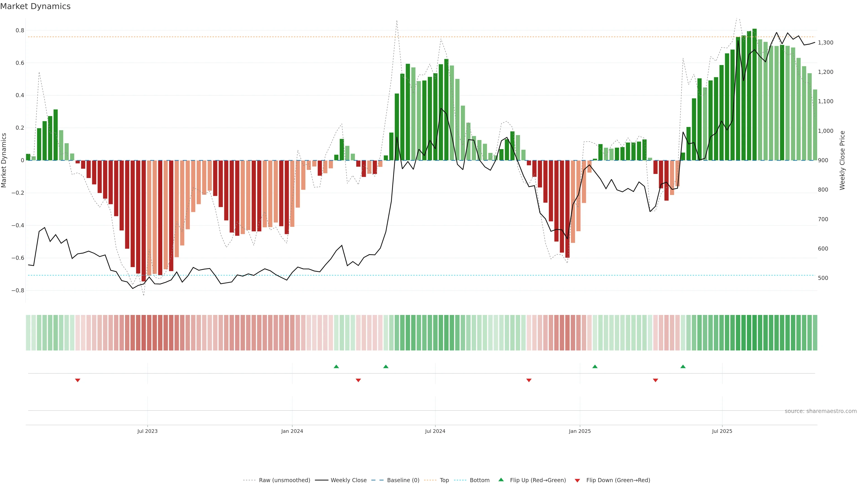Click the leftmost red Flip Down triangle marker

tap(78, 380)
